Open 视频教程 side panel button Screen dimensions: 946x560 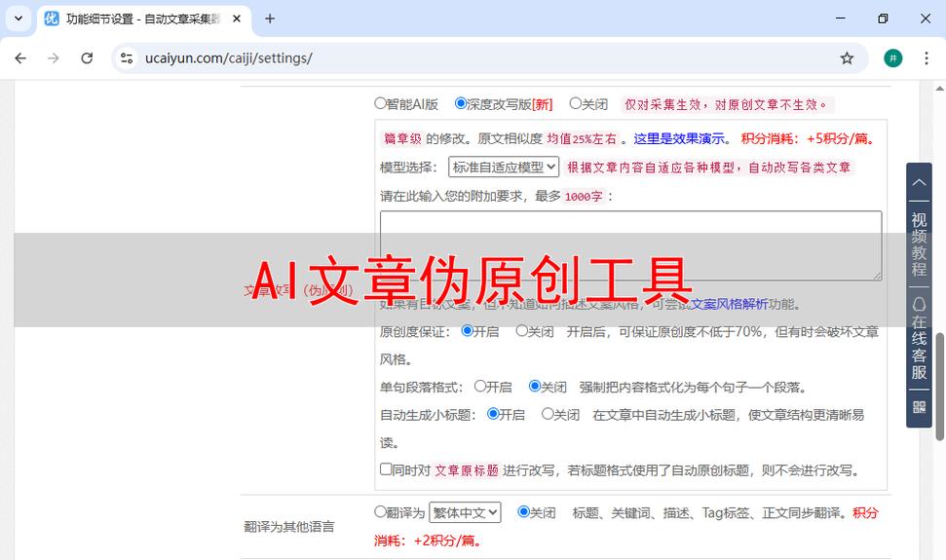[x=919, y=244]
